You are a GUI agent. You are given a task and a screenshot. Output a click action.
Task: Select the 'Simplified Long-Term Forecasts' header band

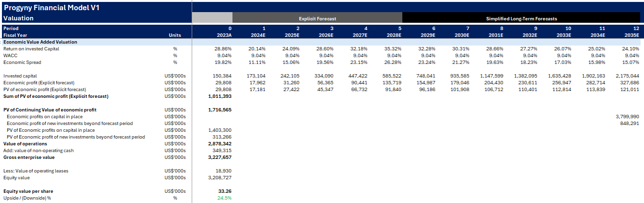522,18
